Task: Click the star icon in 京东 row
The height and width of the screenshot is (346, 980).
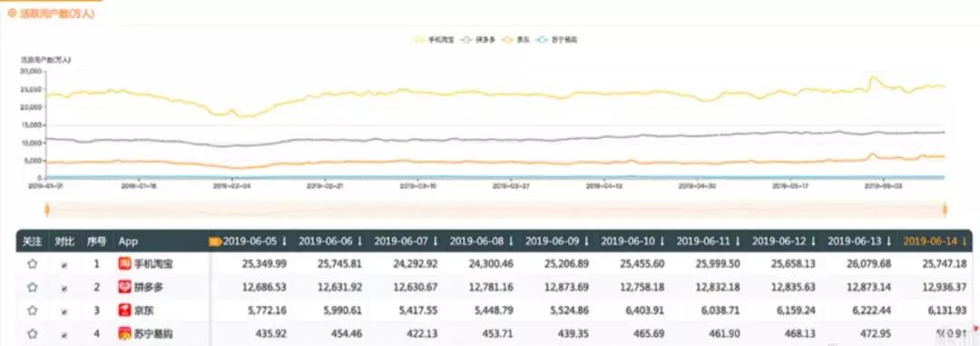Action: [32, 311]
